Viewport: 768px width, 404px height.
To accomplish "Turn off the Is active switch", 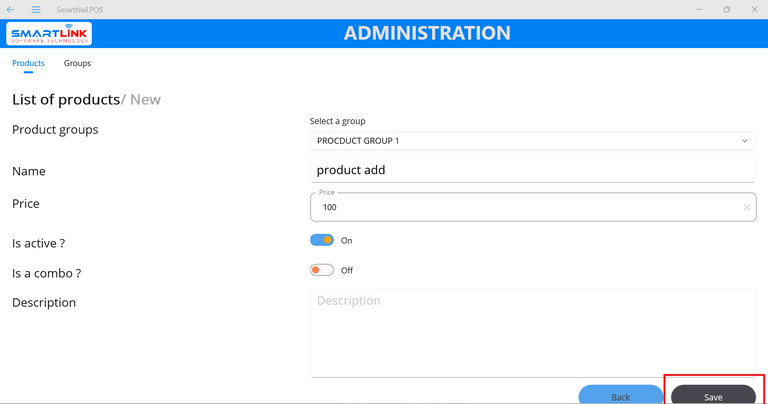I will coord(322,240).
